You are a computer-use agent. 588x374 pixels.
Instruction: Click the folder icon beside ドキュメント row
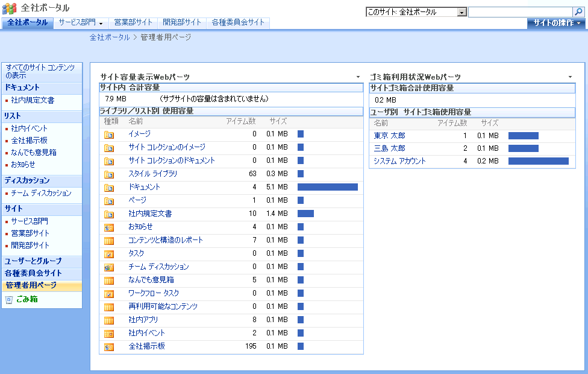(109, 187)
